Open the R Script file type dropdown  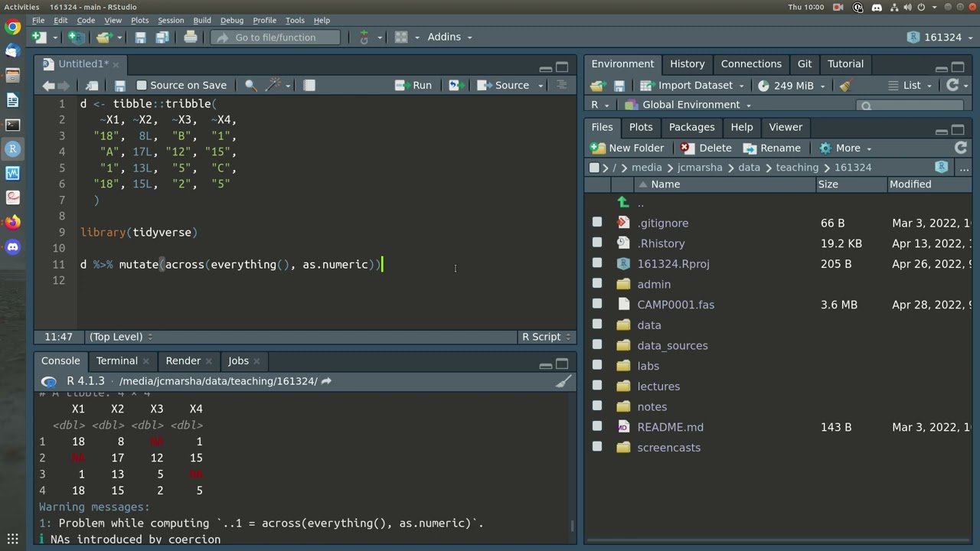(546, 337)
